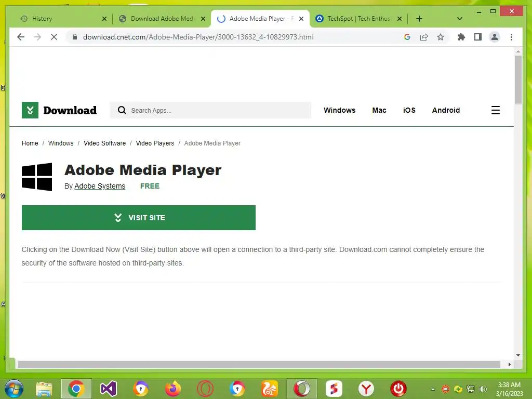The height and width of the screenshot is (399, 532).
Task: Click the forward navigation arrow
Action: coord(37,37)
